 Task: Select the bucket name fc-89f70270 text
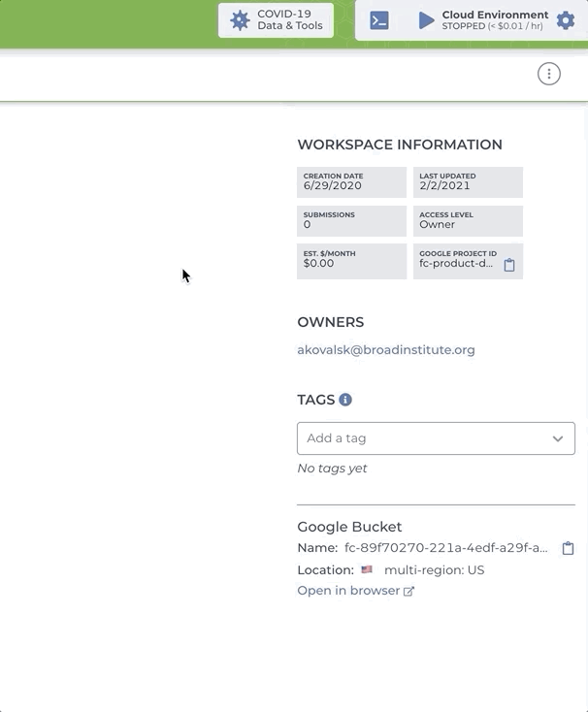tap(446, 548)
